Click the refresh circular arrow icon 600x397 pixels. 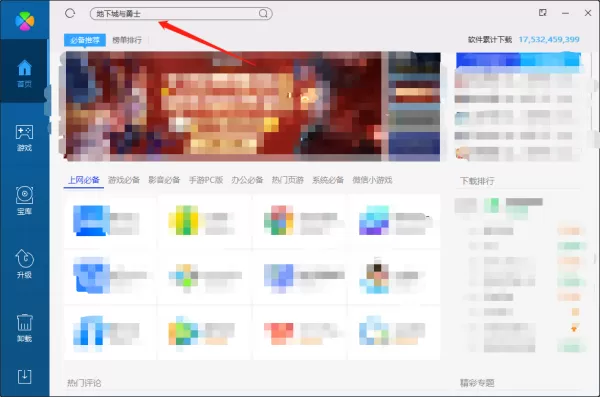coord(70,13)
